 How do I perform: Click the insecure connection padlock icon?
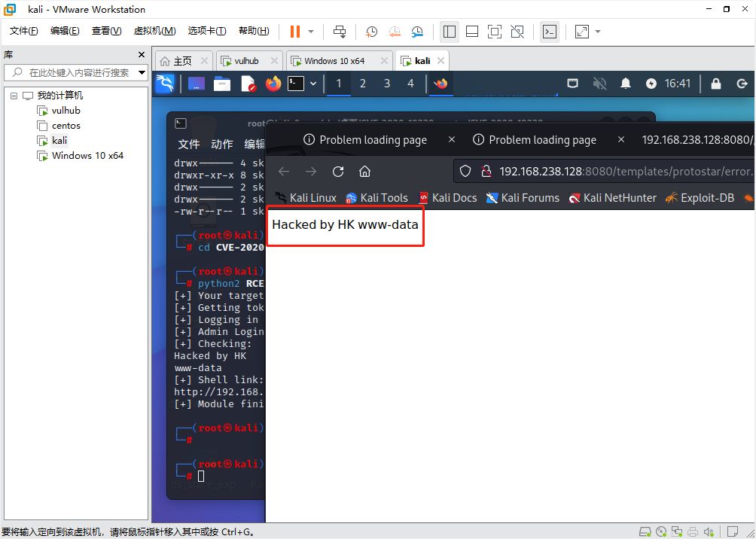[x=486, y=171]
